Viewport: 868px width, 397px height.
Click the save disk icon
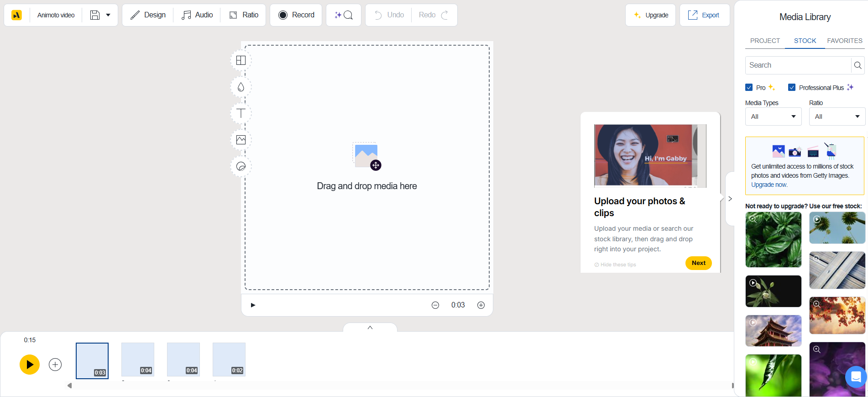(x=94, y=15)
